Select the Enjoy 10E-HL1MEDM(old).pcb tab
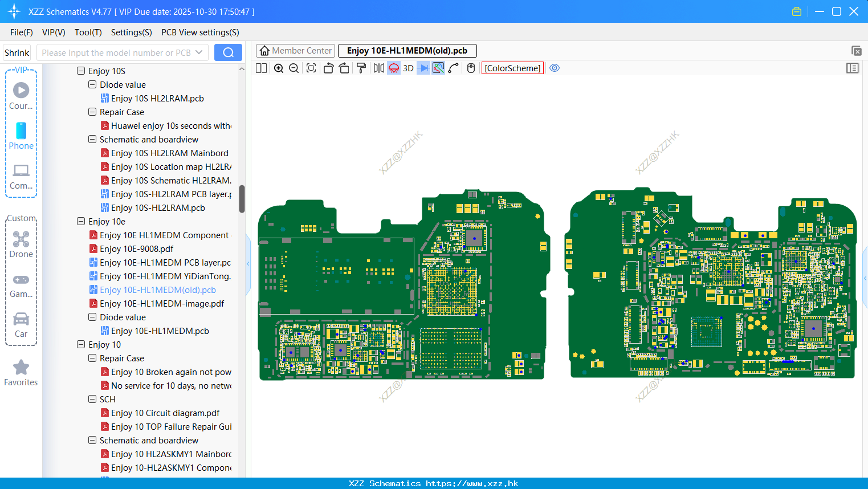This screenshot has height=489, width=868. click(x=407, y=51)
